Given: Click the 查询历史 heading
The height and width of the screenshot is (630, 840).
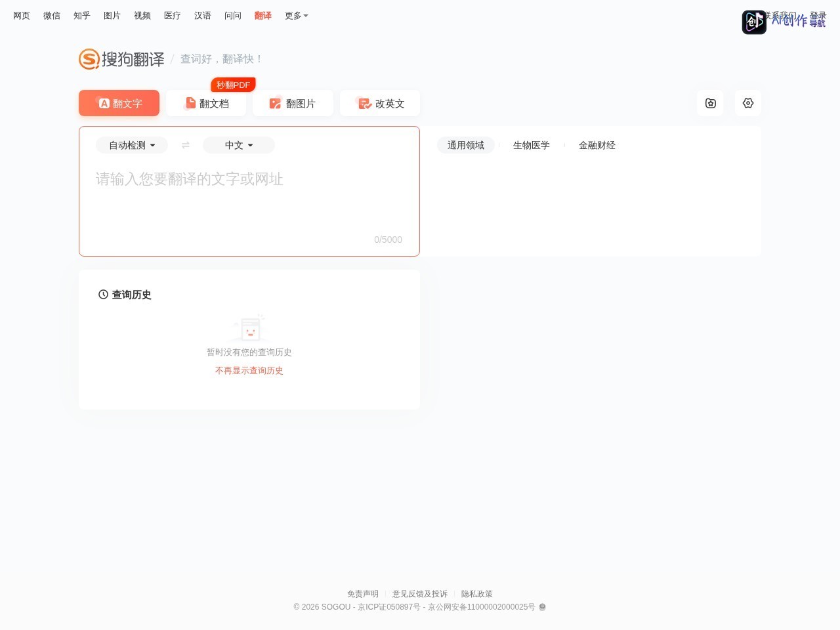Looking at the screenshot, I should tap(131, 295).
